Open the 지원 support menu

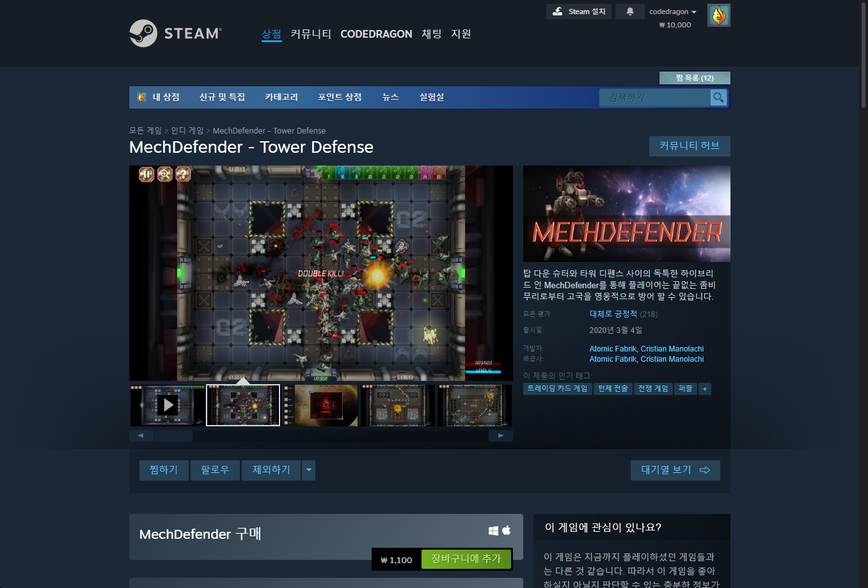[461, 34]
